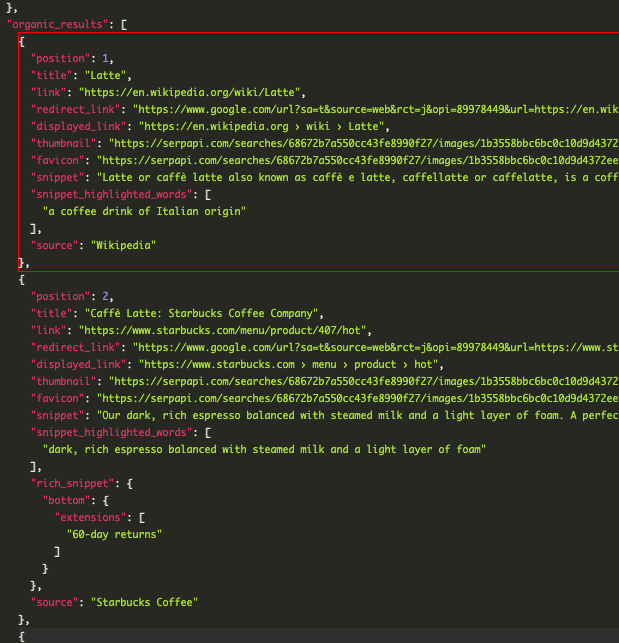Click the "dark, rich espresso balanced" highlighted string
Screen dimensions: 619x643
264,449
